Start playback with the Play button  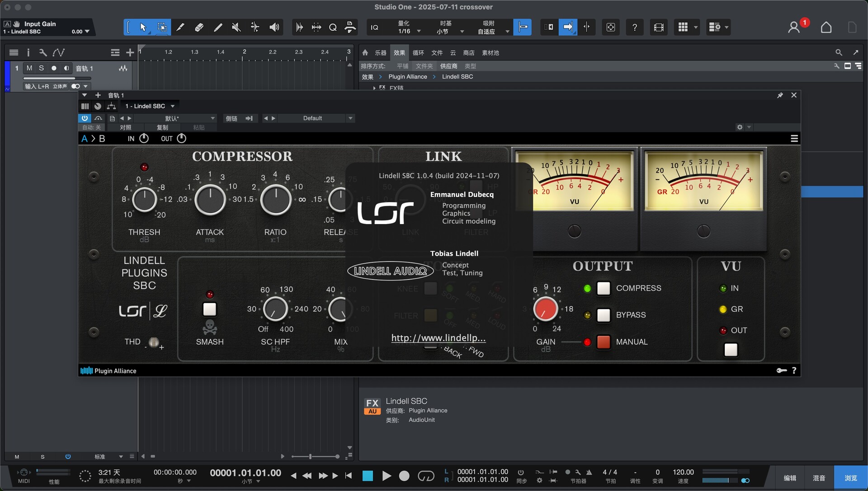(x=387, y=476)
